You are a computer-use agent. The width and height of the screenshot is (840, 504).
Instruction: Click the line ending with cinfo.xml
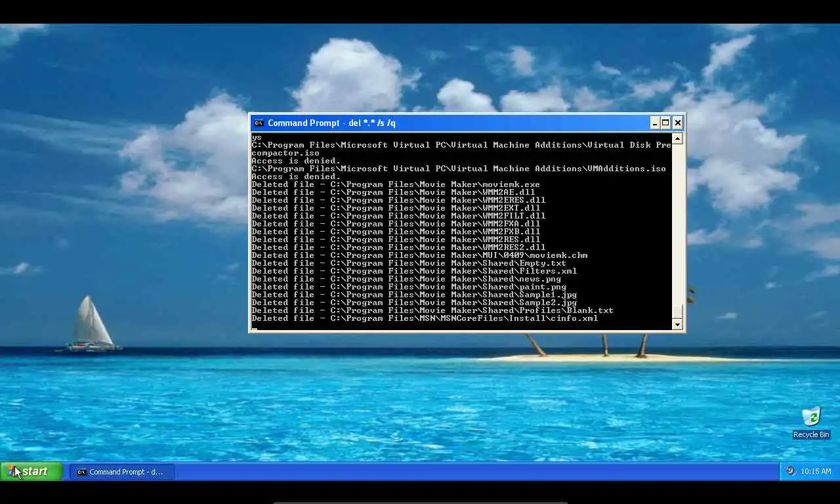coord(425,318)
